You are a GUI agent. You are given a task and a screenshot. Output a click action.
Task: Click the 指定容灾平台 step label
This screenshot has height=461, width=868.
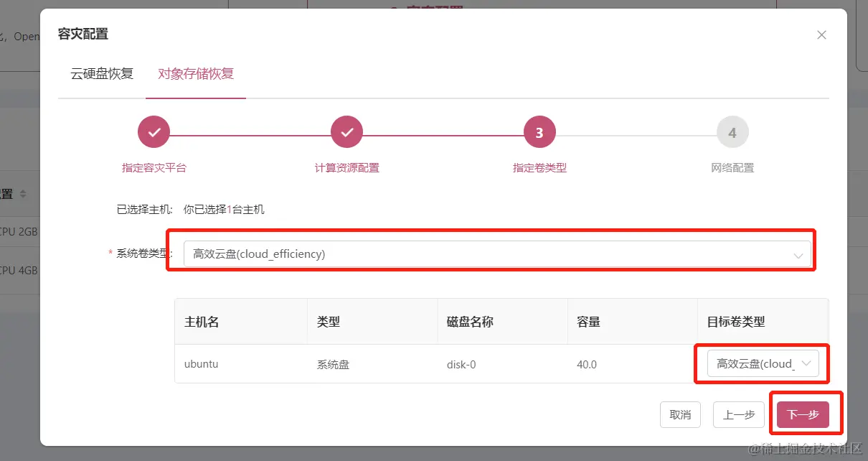pos(154,167)
